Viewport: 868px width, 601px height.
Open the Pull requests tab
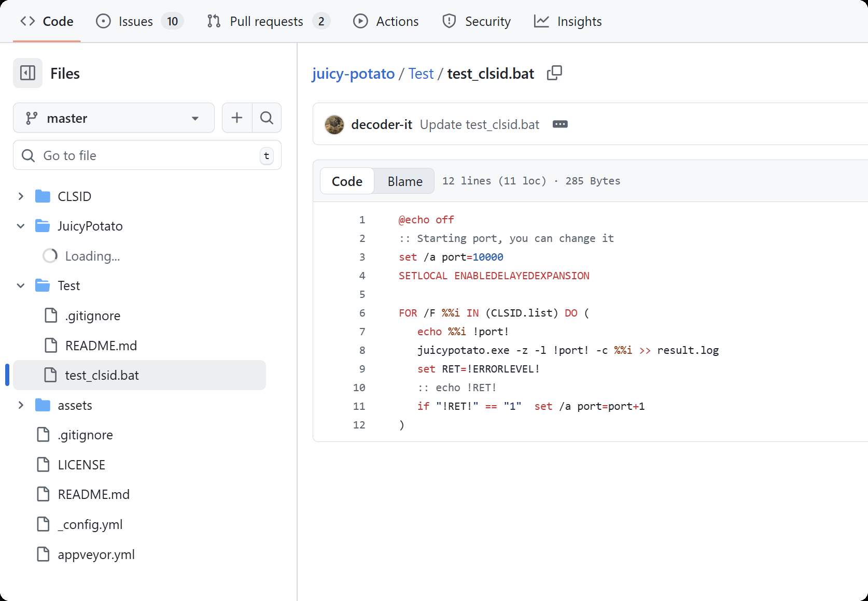266,21
